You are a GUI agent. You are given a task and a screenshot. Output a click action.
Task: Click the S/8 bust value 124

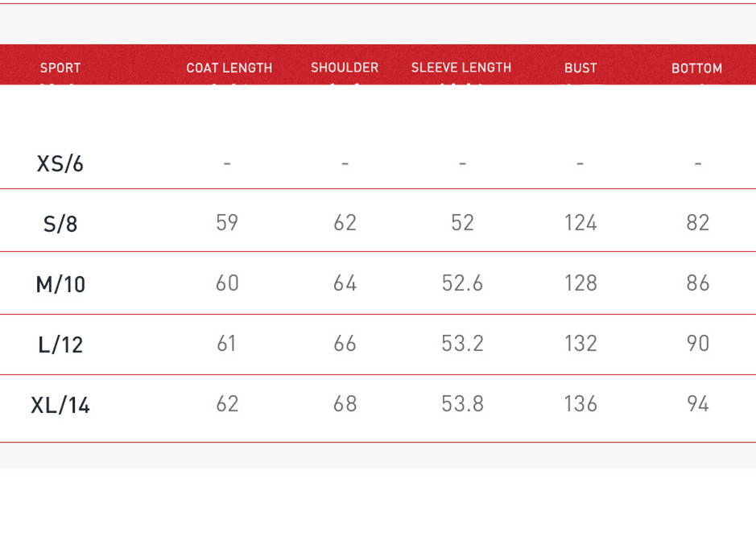click(580, 222)
